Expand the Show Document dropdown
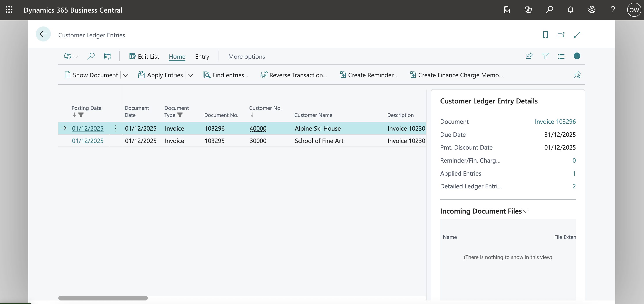 [126, 75]
